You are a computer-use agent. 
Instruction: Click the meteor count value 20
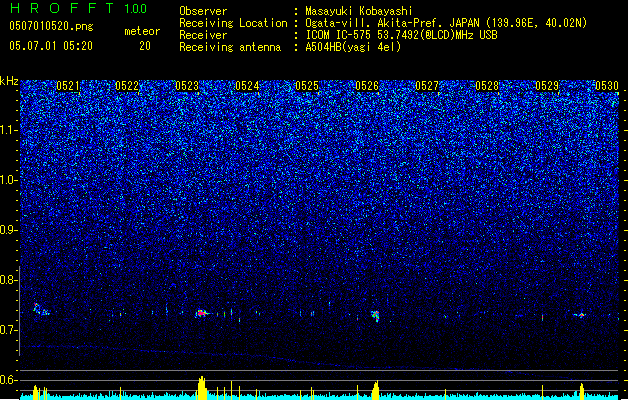click(145, 46)
